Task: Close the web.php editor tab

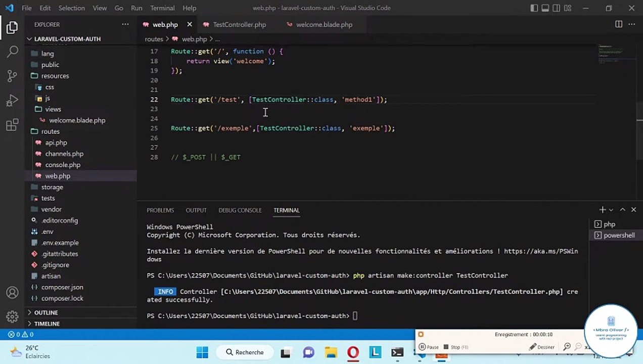Action: [x=190, y=24]
